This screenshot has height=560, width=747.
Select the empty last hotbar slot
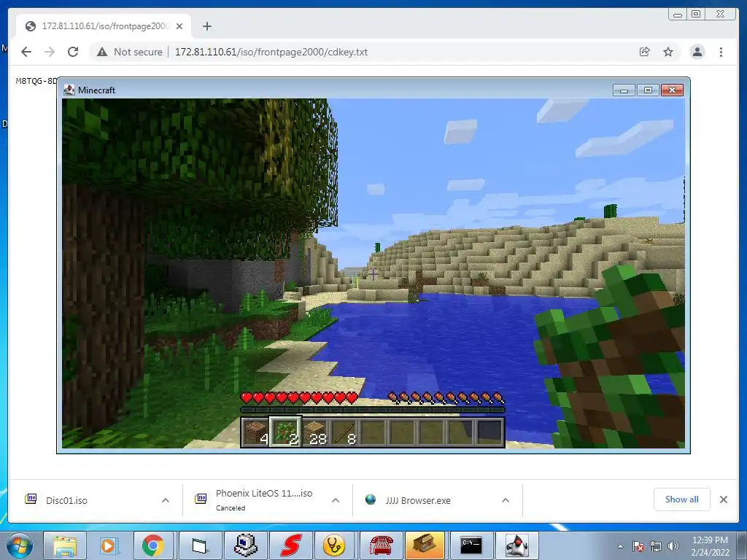pos(489,432)
